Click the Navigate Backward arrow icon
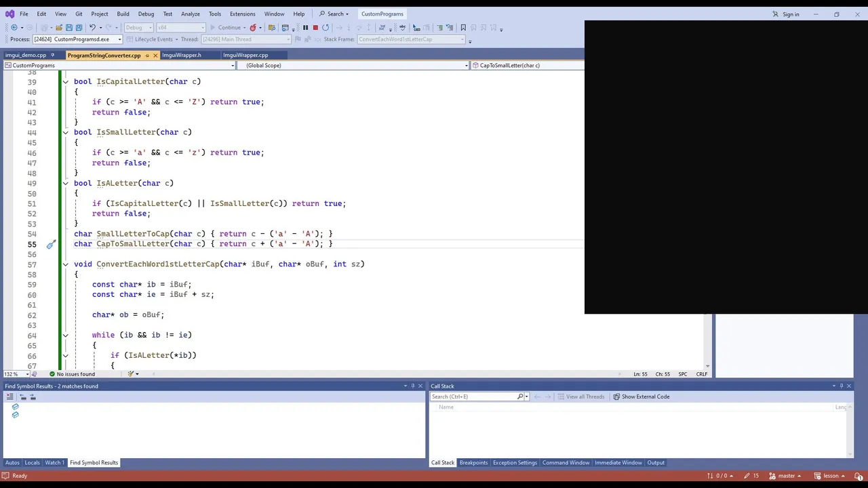This screenshot has height=488, width=868. (14, 28)
